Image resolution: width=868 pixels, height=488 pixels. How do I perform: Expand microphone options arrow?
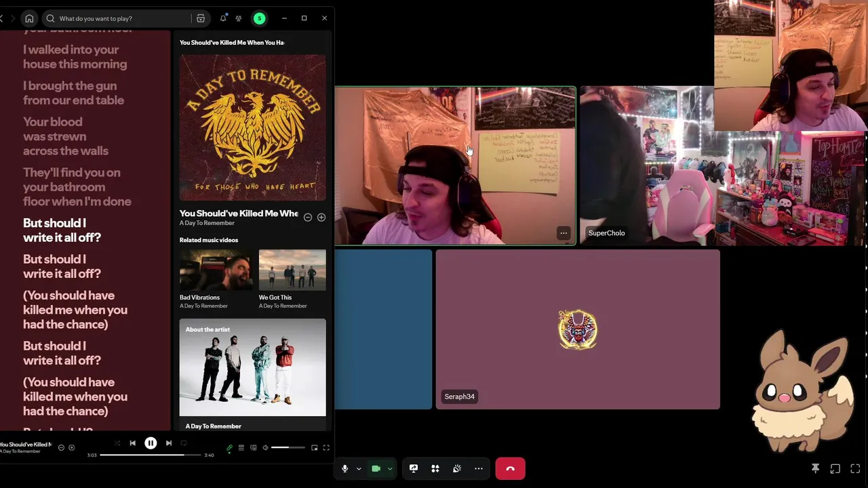359,468
